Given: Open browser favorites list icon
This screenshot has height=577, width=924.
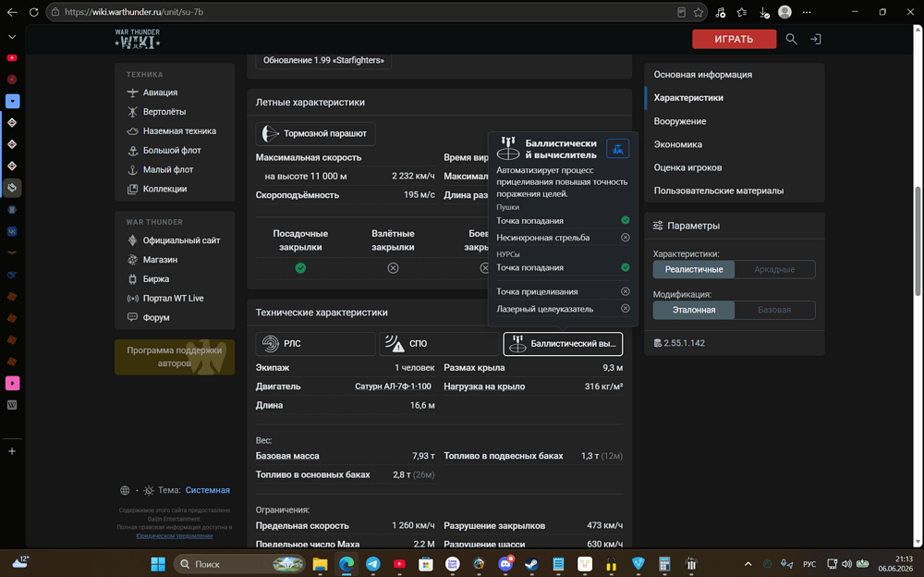Looking at the screenshot, I should coord(742,12).
